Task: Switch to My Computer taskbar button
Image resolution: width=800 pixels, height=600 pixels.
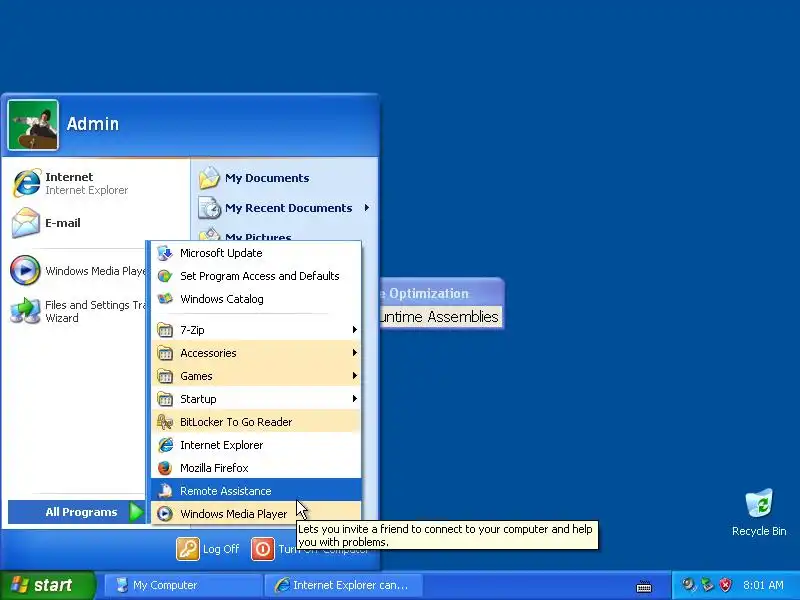Action: (183, 585)
